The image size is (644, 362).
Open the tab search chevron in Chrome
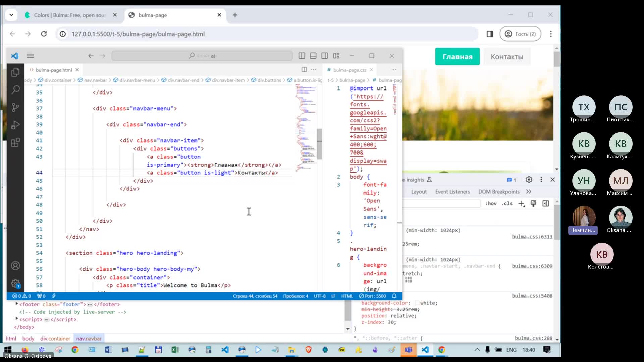click(x=11, y=15)
